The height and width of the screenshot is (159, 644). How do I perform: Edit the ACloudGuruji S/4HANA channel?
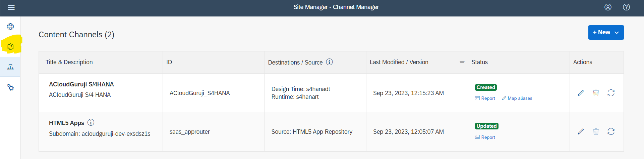point(581,93)
